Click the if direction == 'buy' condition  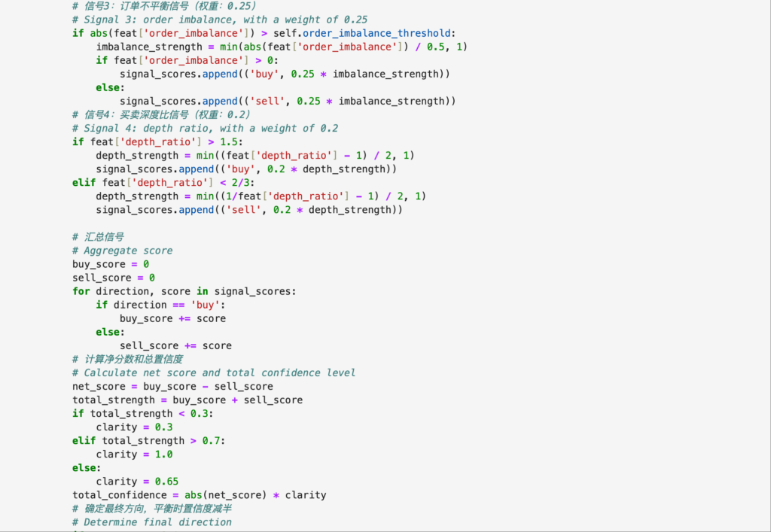[160, 305]
